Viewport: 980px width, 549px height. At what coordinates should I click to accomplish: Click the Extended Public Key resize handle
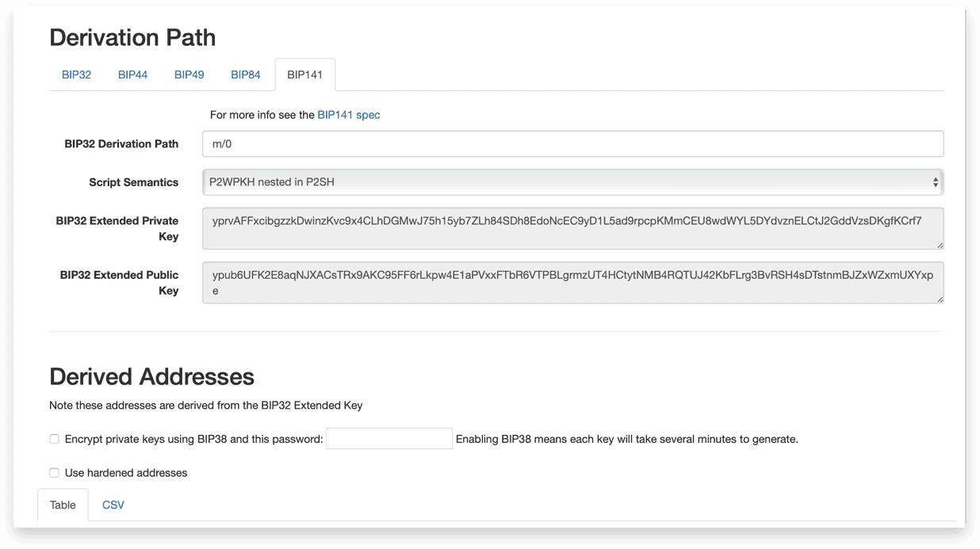click(940, 299)
